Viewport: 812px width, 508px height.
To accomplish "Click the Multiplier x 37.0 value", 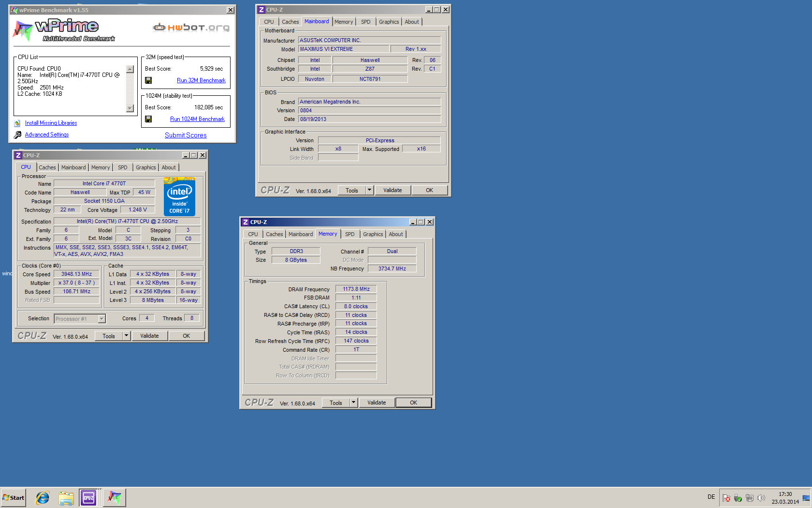I will click(x=76, y=283).
